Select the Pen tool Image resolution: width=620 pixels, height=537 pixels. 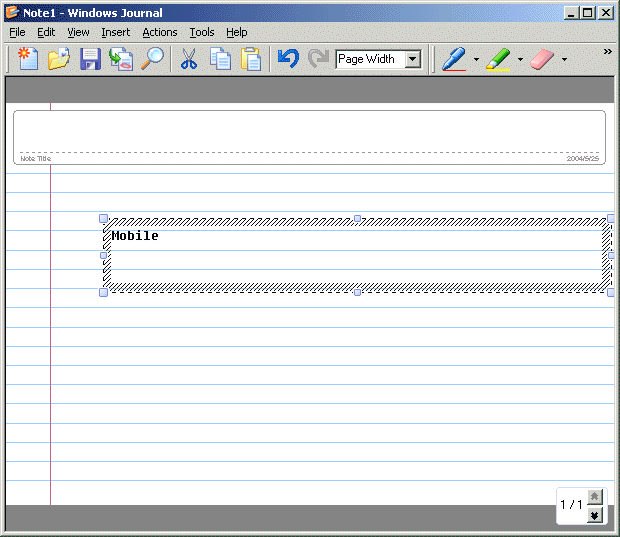click(454, 59)
